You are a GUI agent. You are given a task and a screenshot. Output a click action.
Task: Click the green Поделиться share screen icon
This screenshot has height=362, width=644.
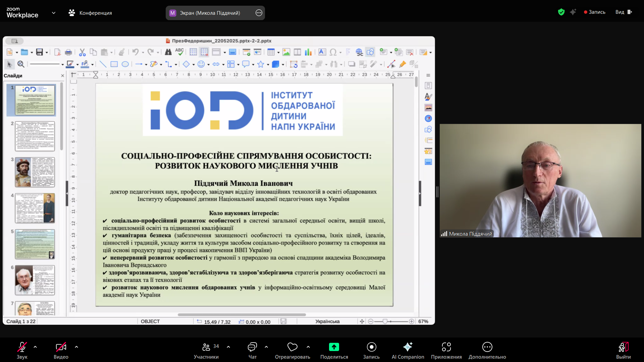pos(334,347)
